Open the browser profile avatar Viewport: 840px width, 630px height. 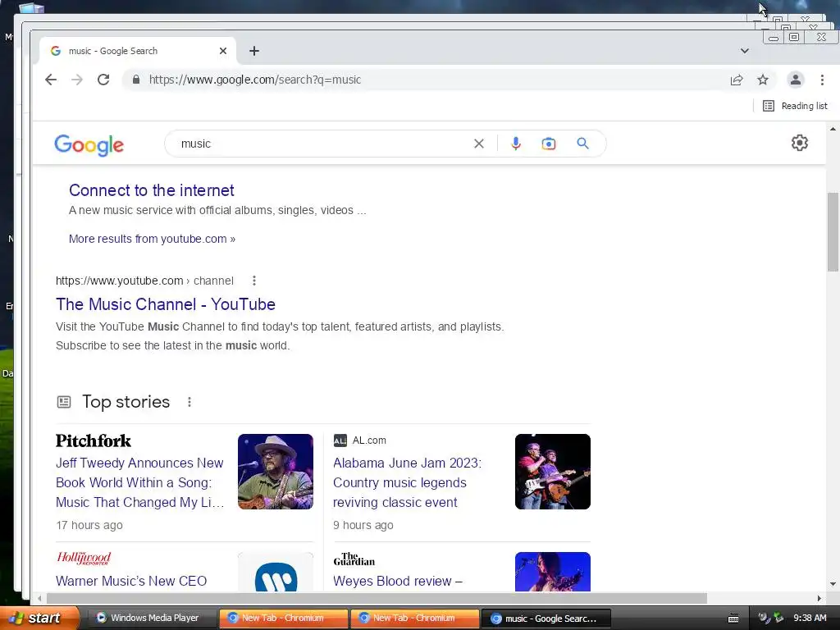coord(796,80)
